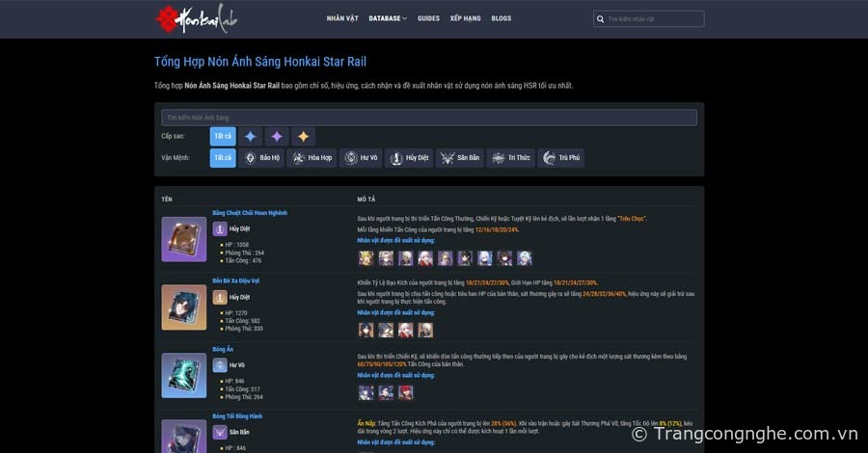Click the Bóng Ẩn light cone image
Screen dimensions: 868x453
pos(183,376)
